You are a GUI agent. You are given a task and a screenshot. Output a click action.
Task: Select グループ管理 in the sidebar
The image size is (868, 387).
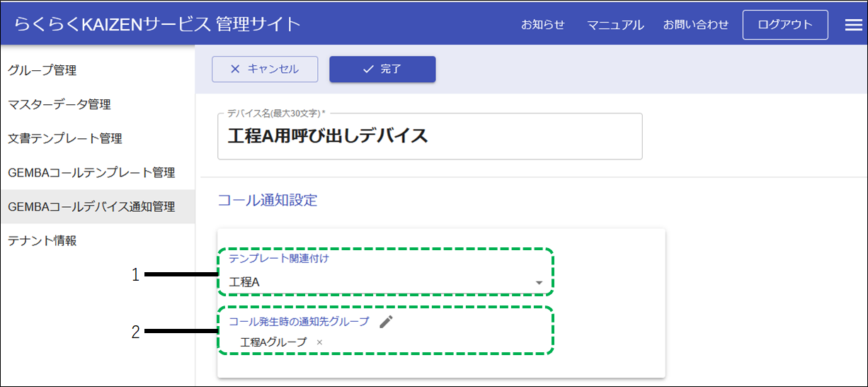(x=98, y=70)
